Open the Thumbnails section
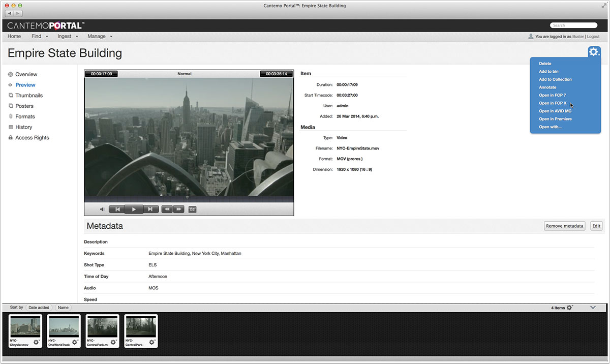This screenshot has height=364, width=610. click(x=29, y=96)
